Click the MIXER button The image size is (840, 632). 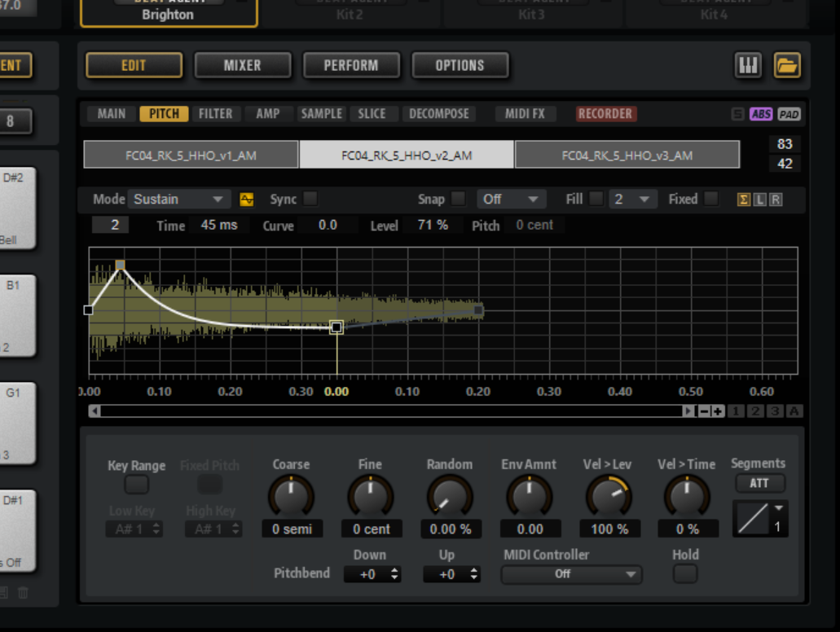pos(243,65)
